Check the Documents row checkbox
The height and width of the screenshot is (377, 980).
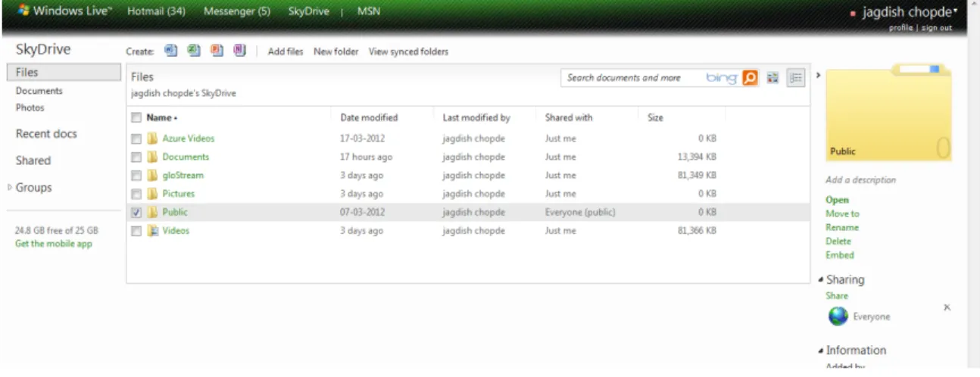point(136,157)
